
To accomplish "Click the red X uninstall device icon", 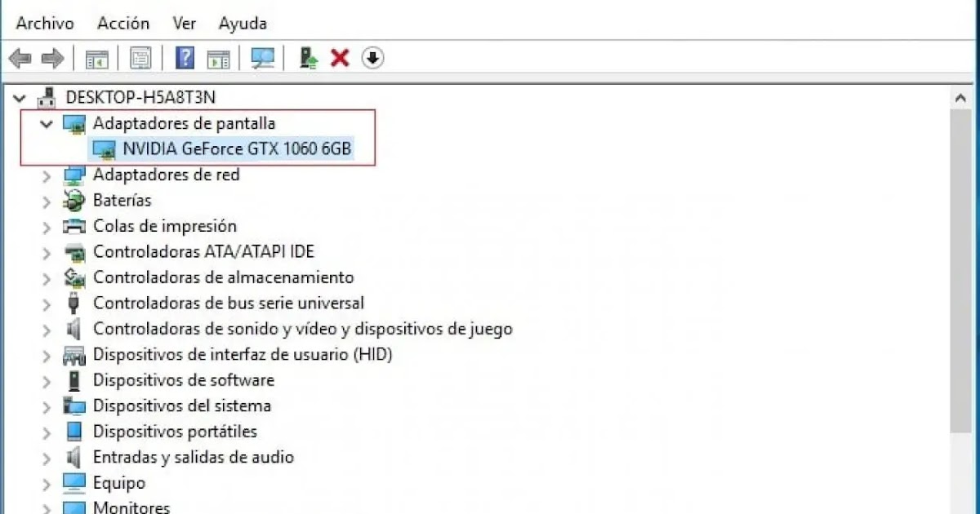I will (340, 58).
